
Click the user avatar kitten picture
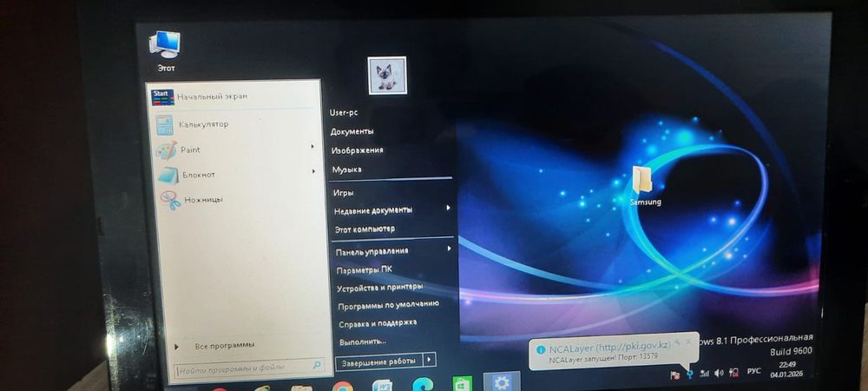click(387, 75)
